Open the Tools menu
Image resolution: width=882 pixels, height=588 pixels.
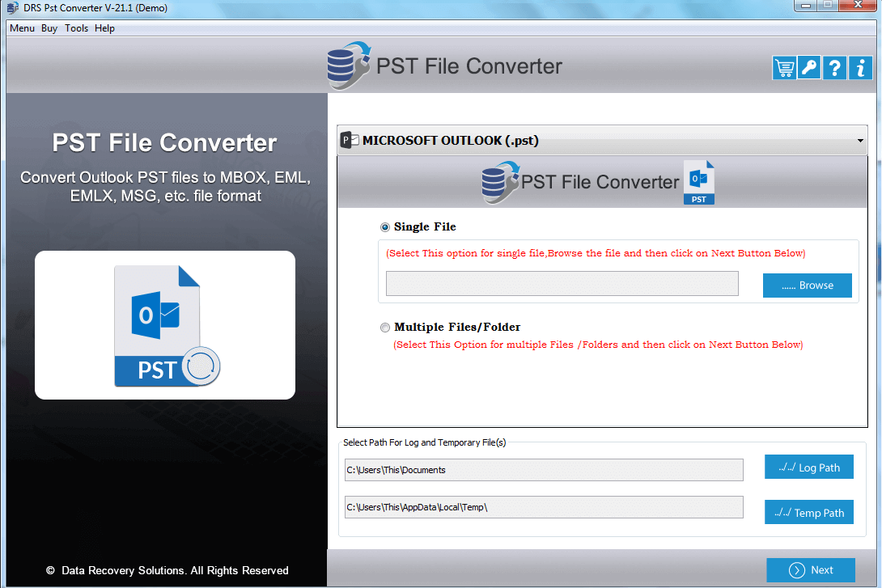tap(76, 27)
